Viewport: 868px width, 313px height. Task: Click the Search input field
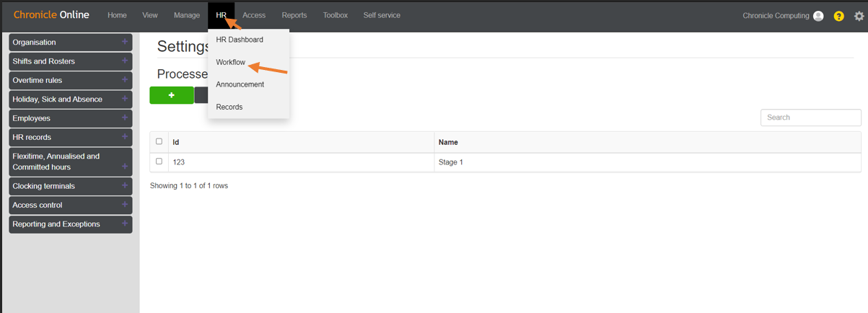coord(811,118)
